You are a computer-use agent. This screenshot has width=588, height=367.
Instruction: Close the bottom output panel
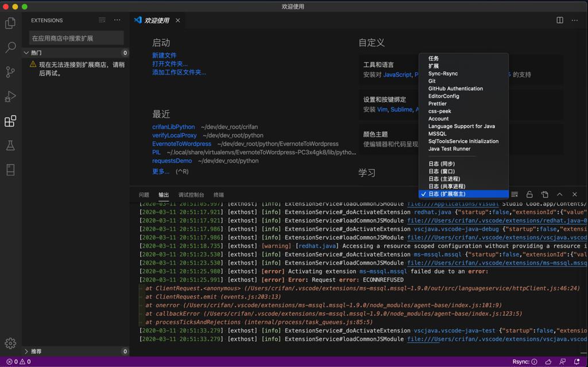pos(574,194)
